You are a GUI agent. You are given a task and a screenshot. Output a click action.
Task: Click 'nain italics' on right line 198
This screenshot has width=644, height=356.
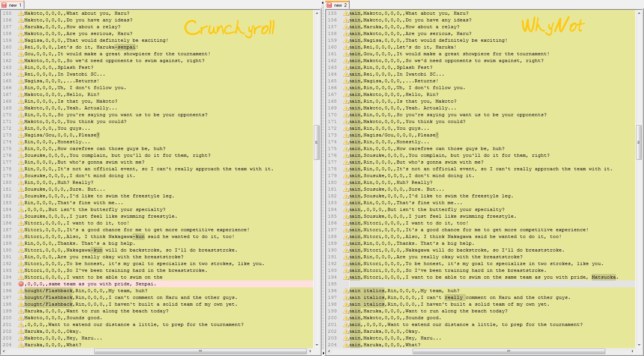tap(367, 304)
